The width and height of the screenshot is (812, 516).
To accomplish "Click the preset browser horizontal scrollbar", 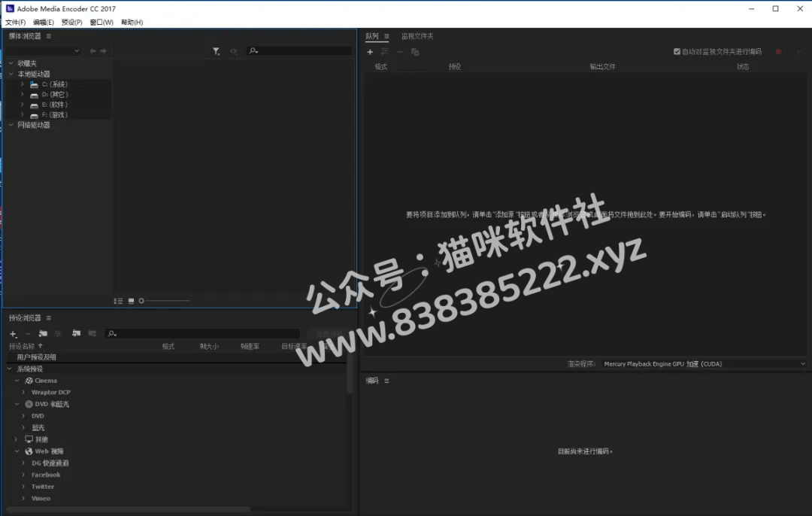I will pos(129,510).
